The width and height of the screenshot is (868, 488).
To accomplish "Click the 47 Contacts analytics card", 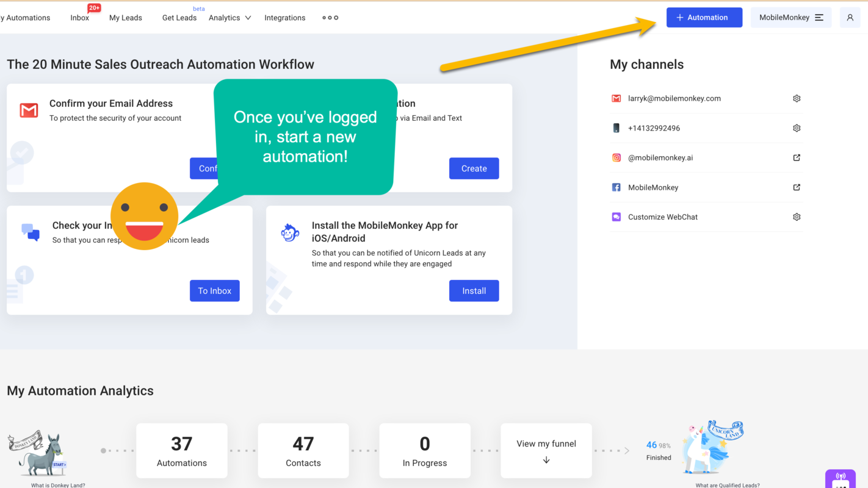I will click(x=303, y=450).
